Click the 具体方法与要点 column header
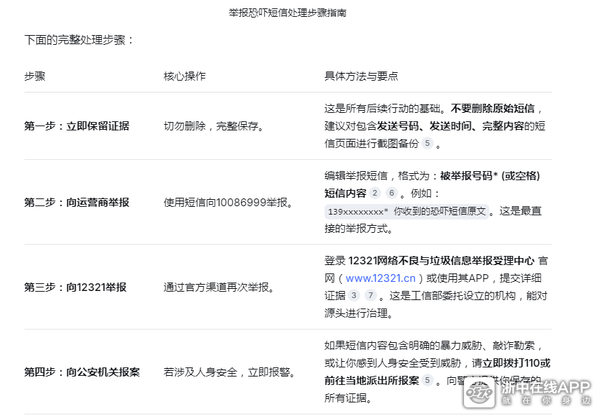This screenshot has height=420, width=600. tap(359, 77)
